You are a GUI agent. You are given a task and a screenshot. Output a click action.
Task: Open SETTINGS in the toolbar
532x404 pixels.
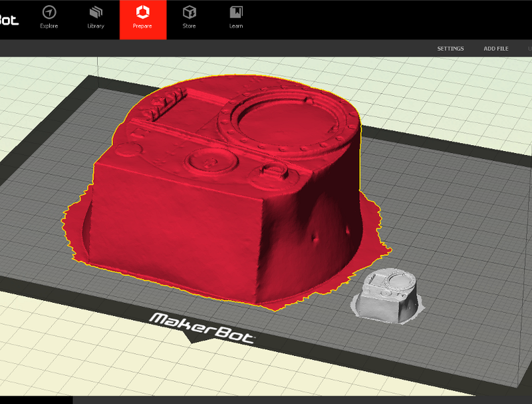point(450,49)
